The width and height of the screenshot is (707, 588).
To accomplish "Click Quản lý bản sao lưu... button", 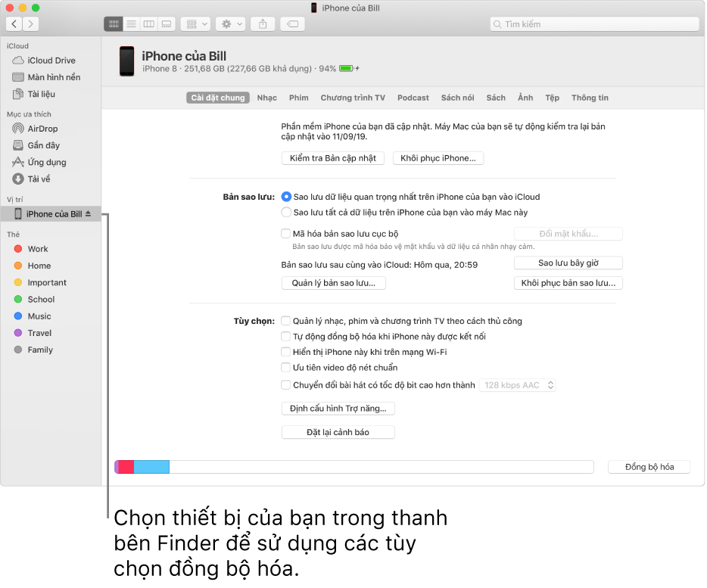I will pyautogui.click(x=334, y=283).
